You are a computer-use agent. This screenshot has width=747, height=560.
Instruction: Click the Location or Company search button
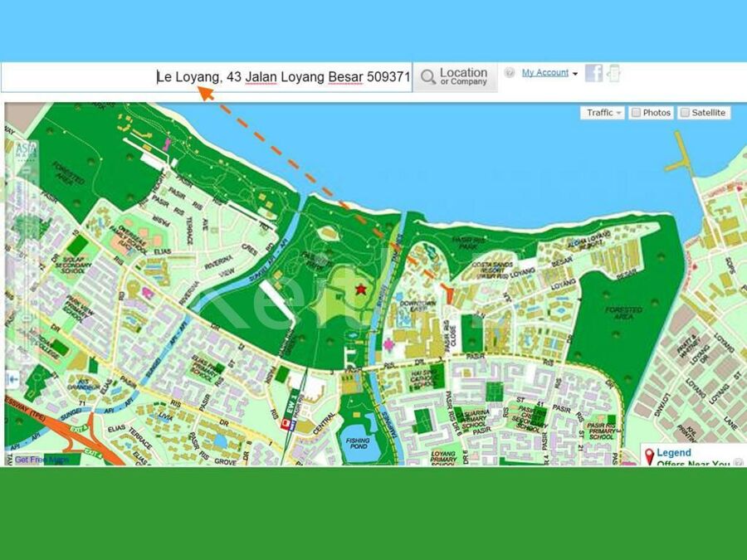pyautogui.click(x=455, y=77)
